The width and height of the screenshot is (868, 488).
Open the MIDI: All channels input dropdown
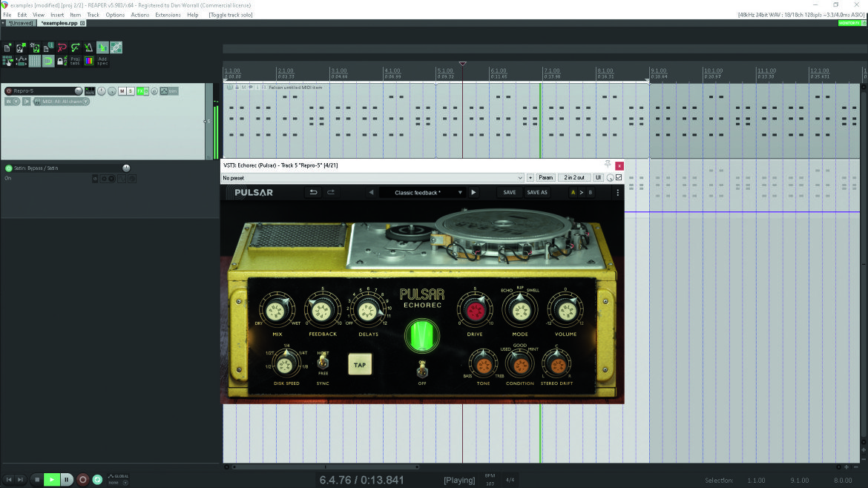tap(62, 102)
